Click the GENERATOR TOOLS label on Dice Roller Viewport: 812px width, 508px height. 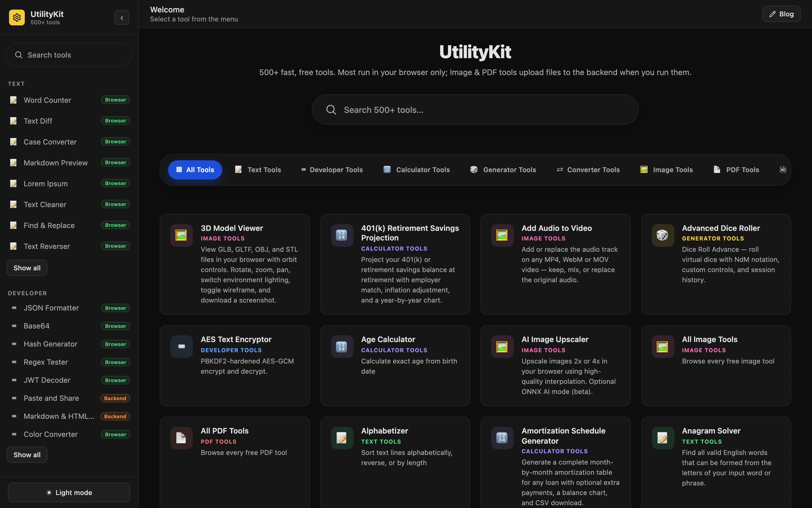point(713,238)
